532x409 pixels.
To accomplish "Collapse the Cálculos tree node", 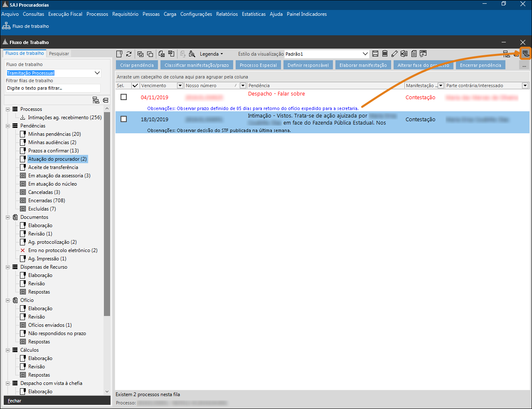I will coord(8,350).
